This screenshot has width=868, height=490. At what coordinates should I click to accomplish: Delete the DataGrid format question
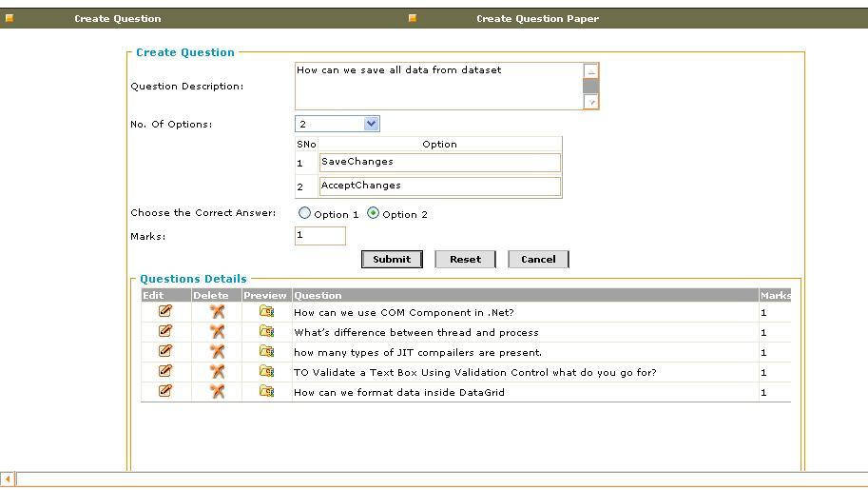(x=217, y=391)
